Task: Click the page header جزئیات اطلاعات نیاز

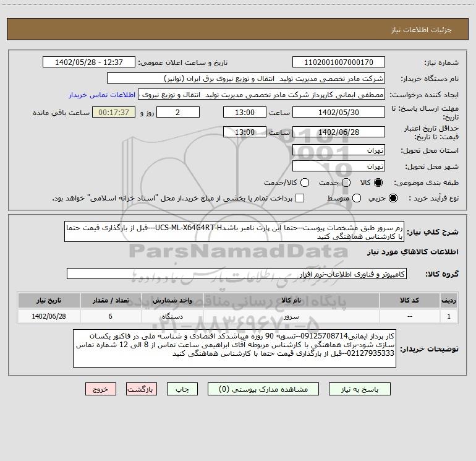Action: (x=421, y=30)
